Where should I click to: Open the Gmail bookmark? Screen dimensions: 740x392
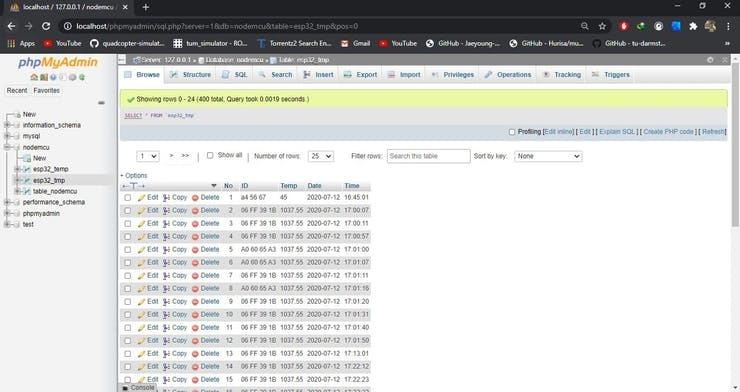356,43
